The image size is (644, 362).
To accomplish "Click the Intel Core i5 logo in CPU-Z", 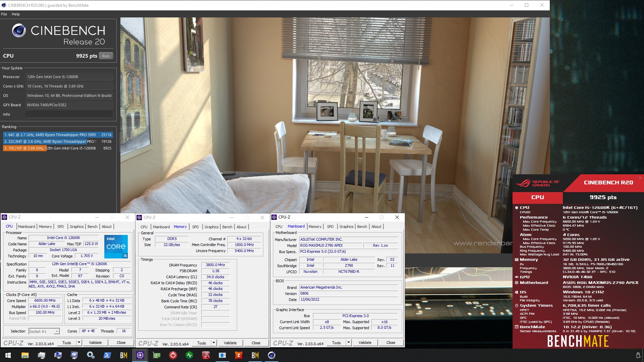I will (116, 246).
